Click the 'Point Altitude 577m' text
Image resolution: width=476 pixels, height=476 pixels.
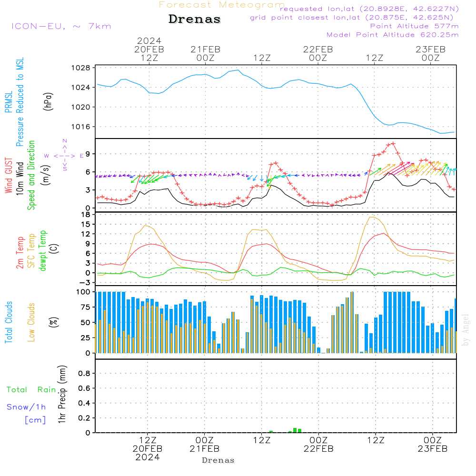point(415,26)
